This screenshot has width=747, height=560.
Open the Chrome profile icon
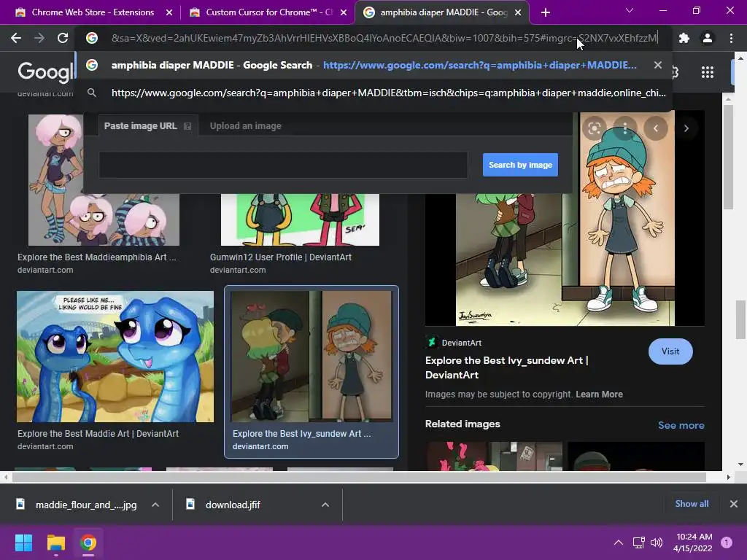point(708,38)
